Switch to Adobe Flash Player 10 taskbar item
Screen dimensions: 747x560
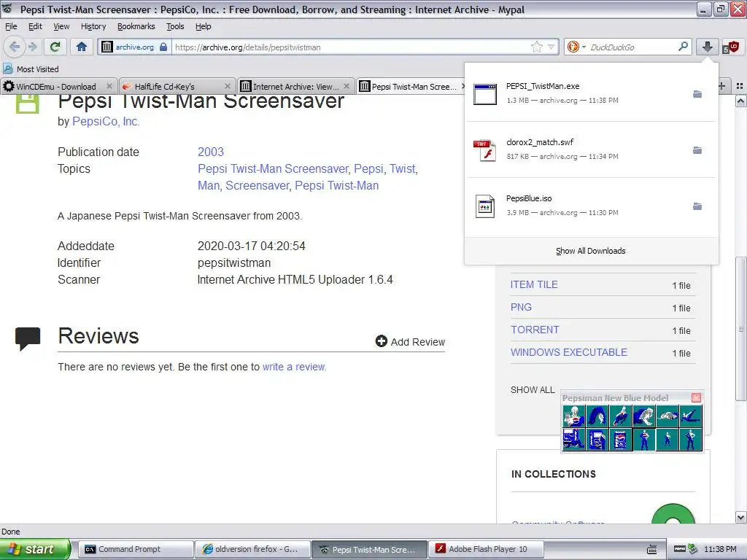[487, 549]
